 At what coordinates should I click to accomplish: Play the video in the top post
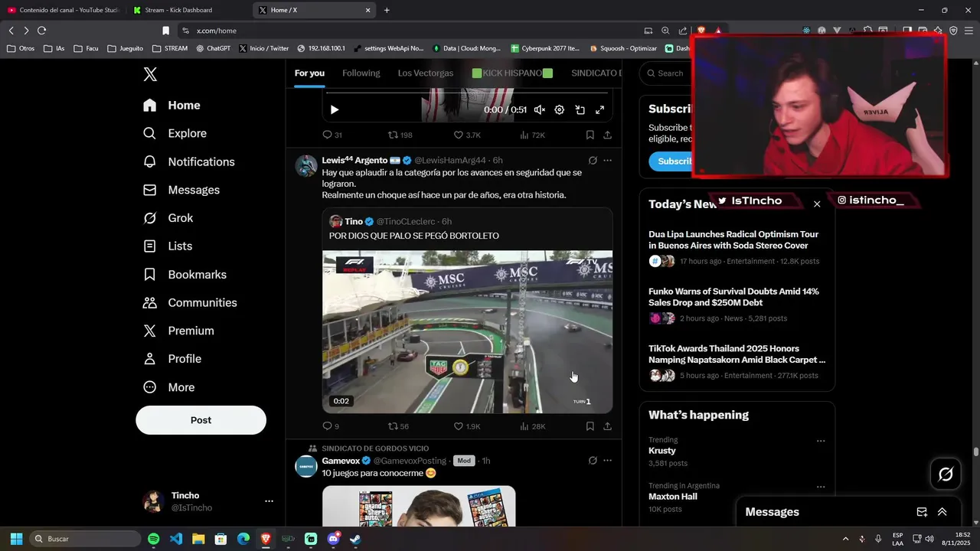[x=334, y=110]
